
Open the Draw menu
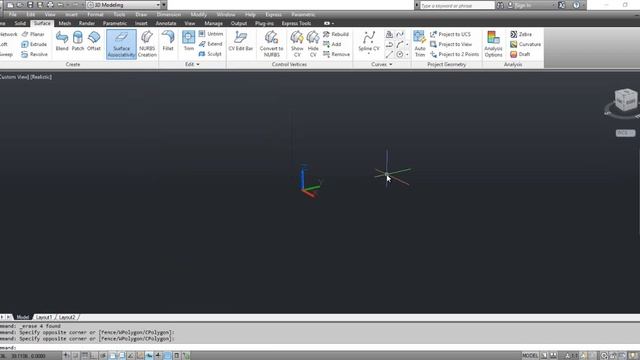click(x=141, y=14)
